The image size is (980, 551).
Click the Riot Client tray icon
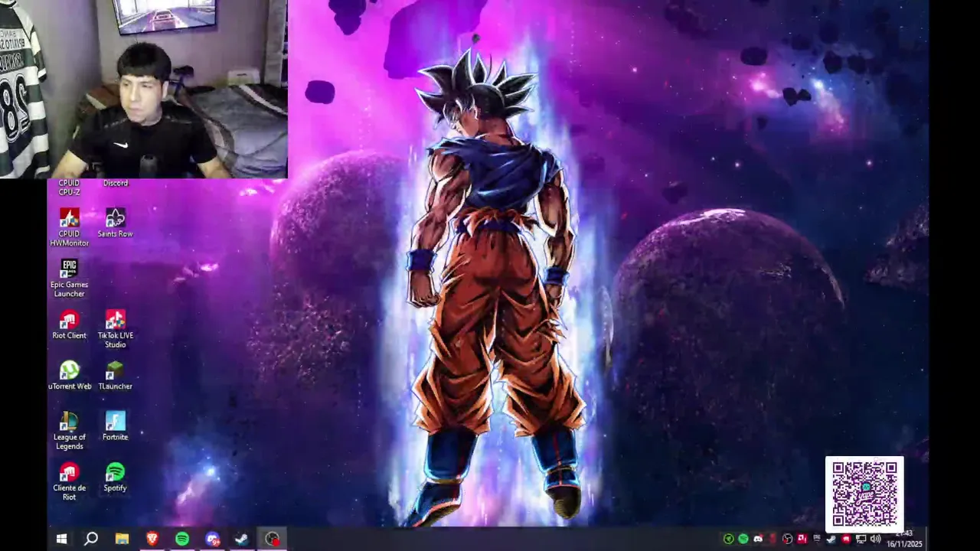846,539
